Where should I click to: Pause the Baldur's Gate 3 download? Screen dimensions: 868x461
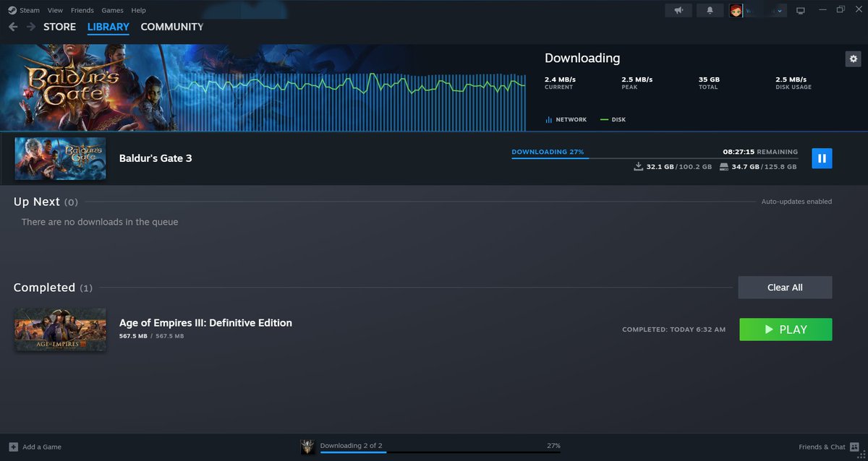point(822,158)
